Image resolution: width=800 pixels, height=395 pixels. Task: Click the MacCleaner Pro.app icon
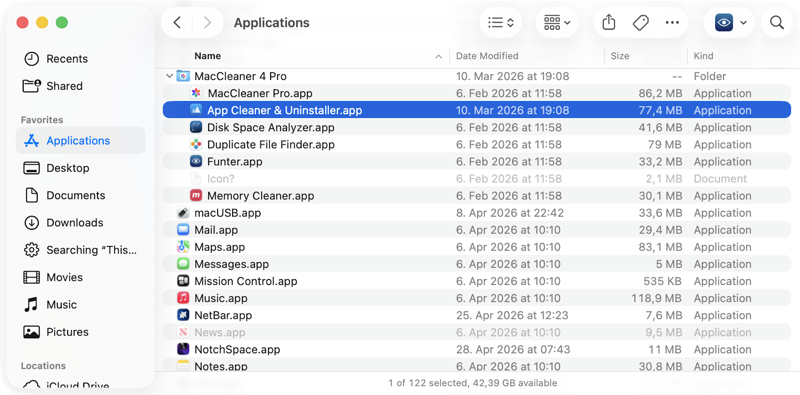pyautogui.click(x=196, y=93)
